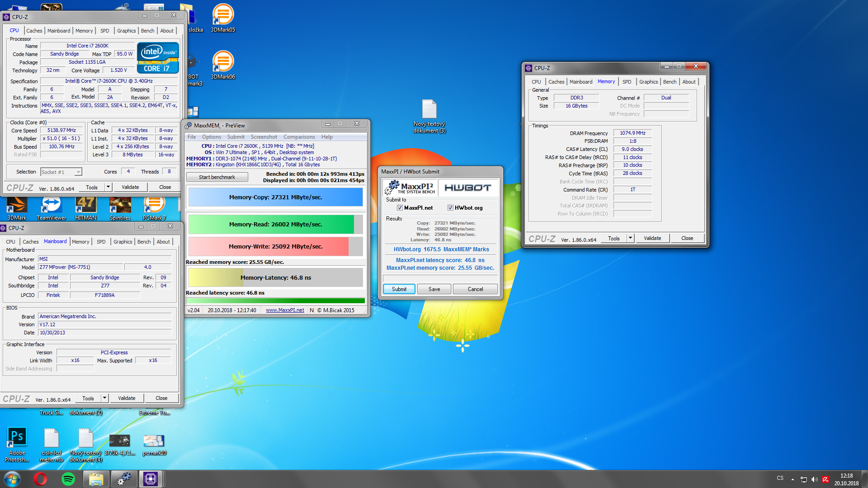Click Start benchmark in MaxxMEM
The width and height of the screenshot is (868, 488).
click(217, 177)
